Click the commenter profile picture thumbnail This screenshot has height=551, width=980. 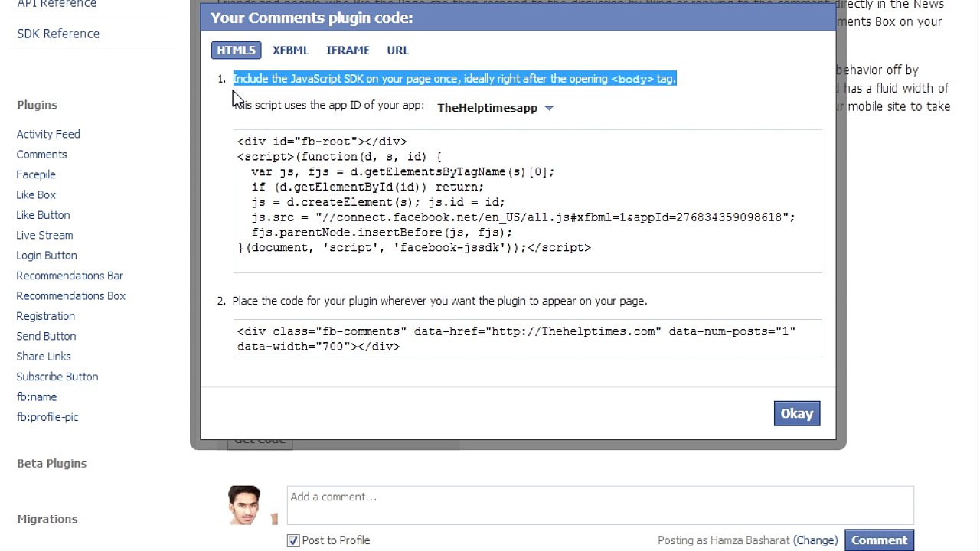click(x=244, y=505)
